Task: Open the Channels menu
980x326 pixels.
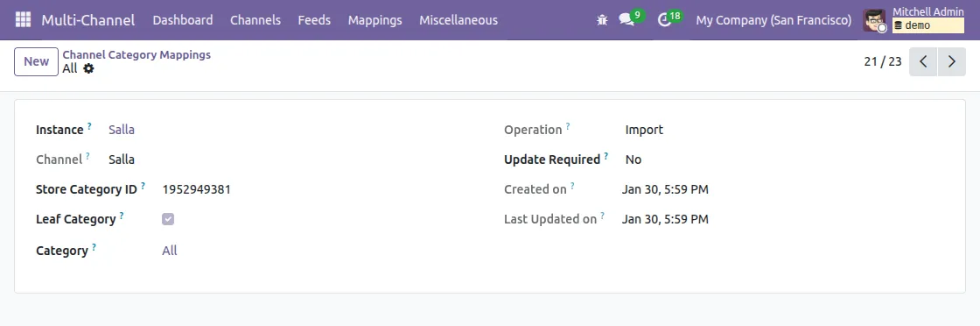Action: pos(255,20)
